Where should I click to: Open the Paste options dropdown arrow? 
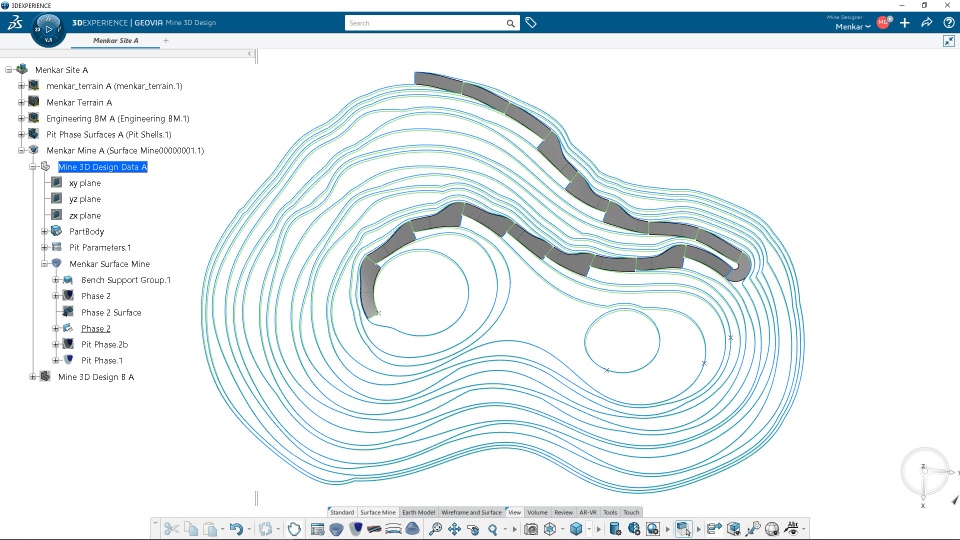(x=222, y=530)
